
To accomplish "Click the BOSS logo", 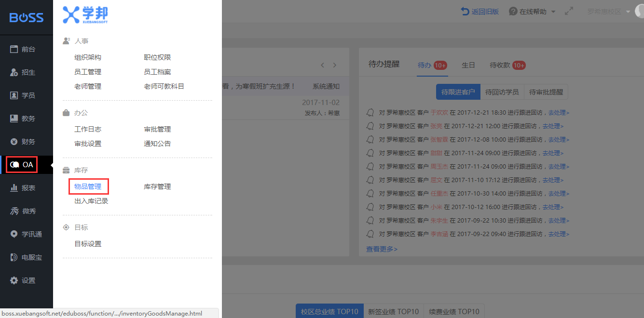I will 27,18.
